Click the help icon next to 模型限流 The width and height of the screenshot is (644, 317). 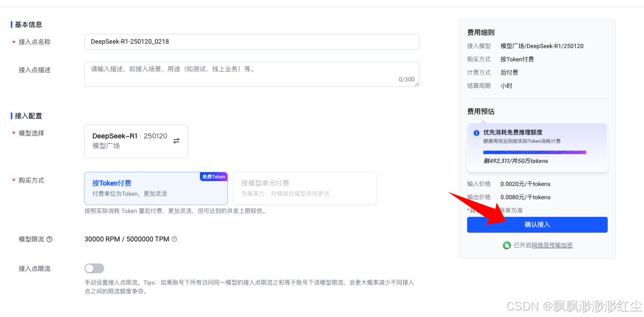pos(50,239)
